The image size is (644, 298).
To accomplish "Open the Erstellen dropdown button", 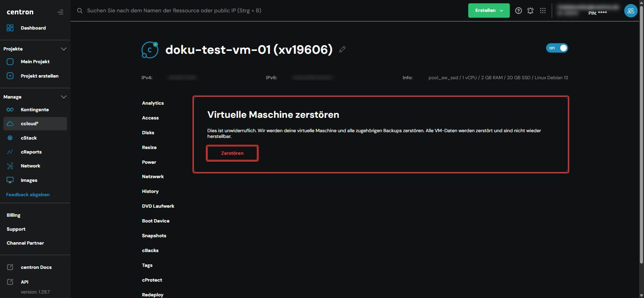I will tap(489, 11).
